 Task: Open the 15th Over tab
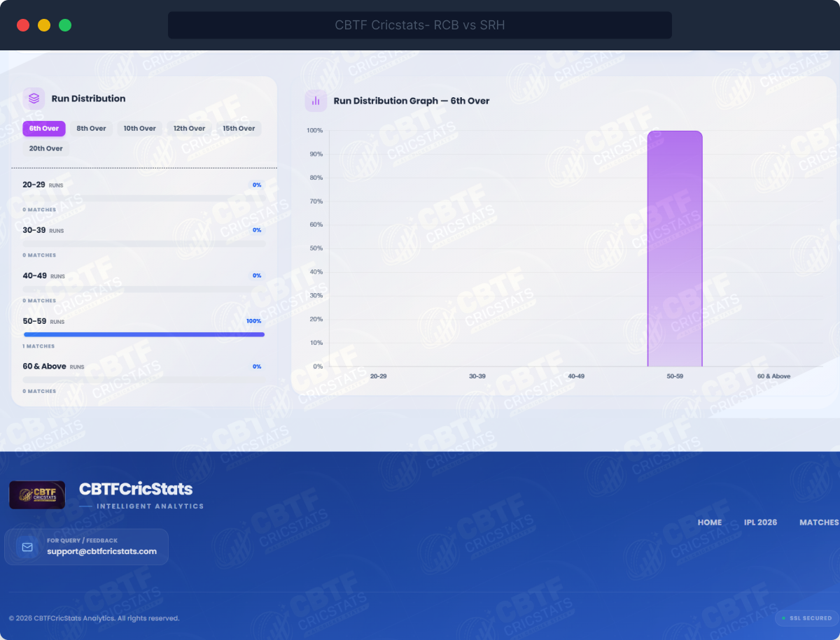click(x=239, y=129)
